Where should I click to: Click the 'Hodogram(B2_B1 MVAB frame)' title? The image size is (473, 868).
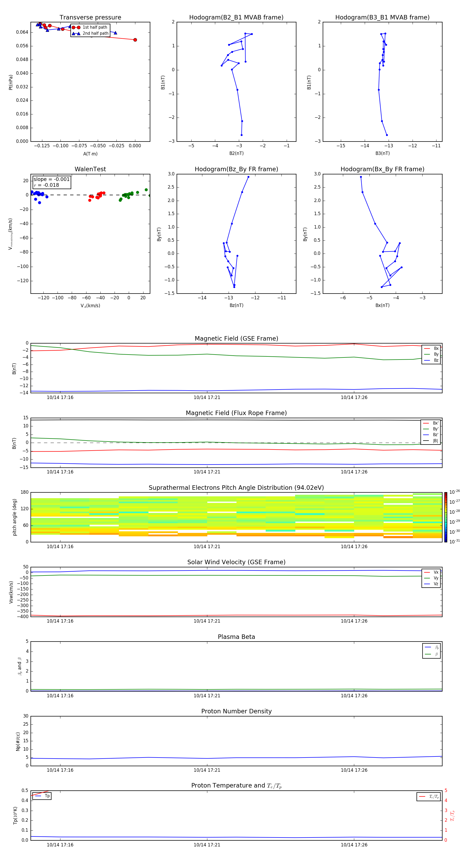pos(236,17)
